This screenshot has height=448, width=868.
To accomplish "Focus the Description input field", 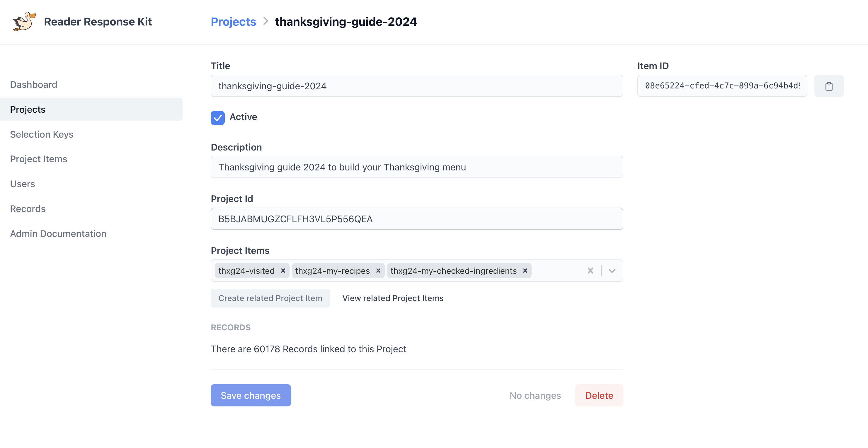I will (417, 167).
